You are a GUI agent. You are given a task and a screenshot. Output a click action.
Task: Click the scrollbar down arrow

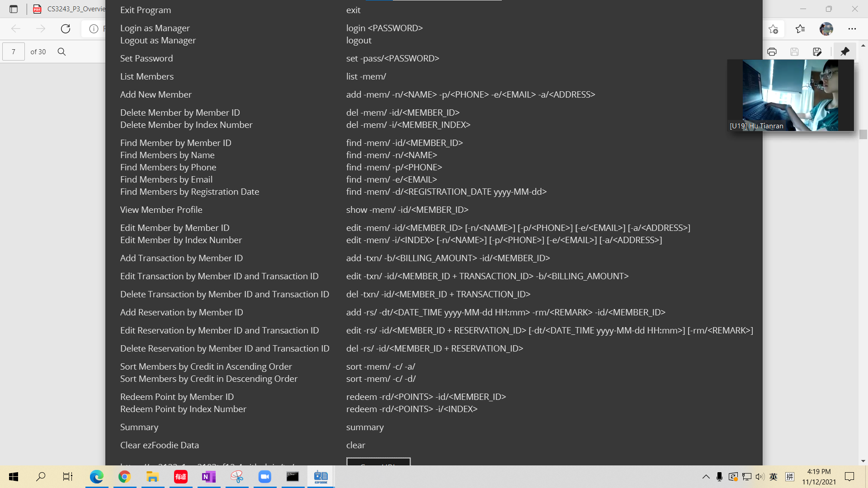pyautogui.click(x=863, y=461)
